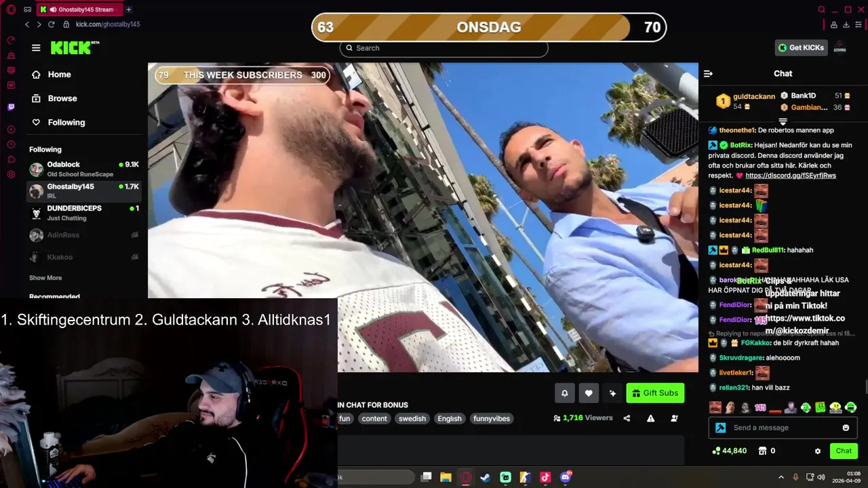Collapse the chat panel
The height and width of the screenshot is (488, 868).
tap(708, 74)
